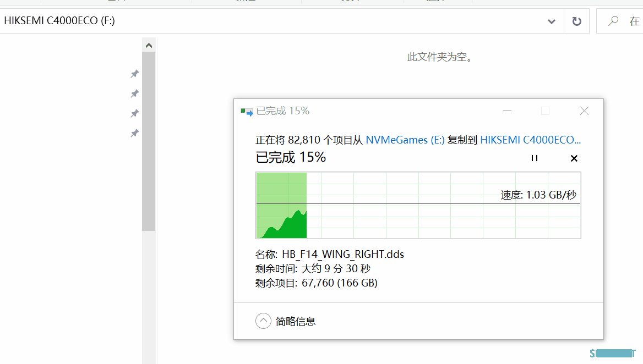Click the first pin icon in navigation pane

click(134, 74)
